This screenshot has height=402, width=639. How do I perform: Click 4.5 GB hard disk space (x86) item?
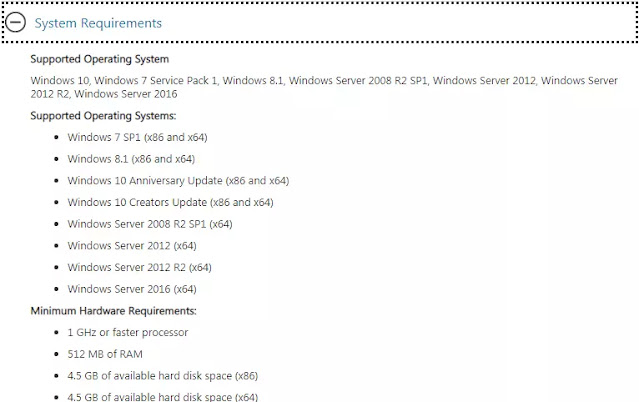(163, 375)
